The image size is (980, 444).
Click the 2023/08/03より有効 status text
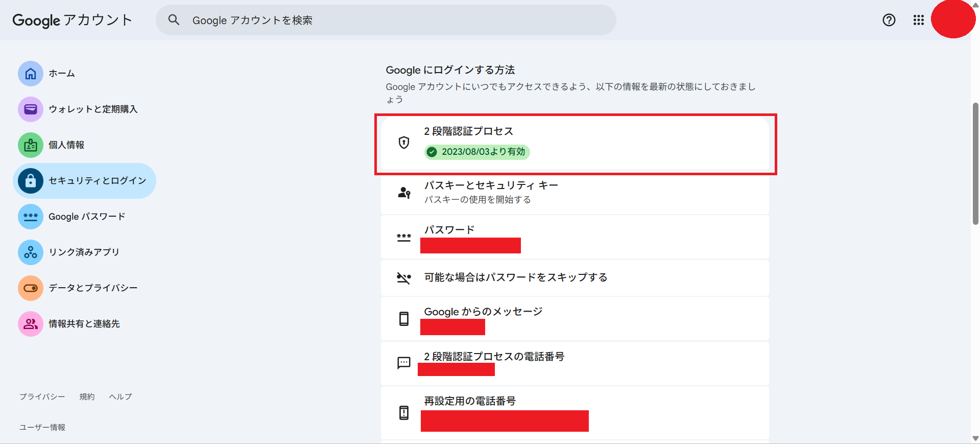click(x=483, y=152)
